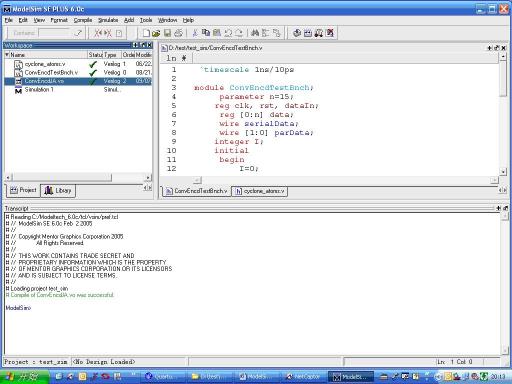The width and height of the screenshot is (512, 384).
Task: Select ConvEncdTestBnch.v in the project list
Action: click(x=51, y=73)
